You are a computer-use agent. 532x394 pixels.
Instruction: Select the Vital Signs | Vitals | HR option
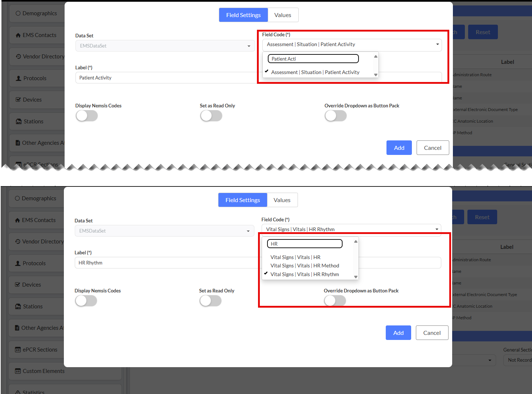(x=295, y=257)
